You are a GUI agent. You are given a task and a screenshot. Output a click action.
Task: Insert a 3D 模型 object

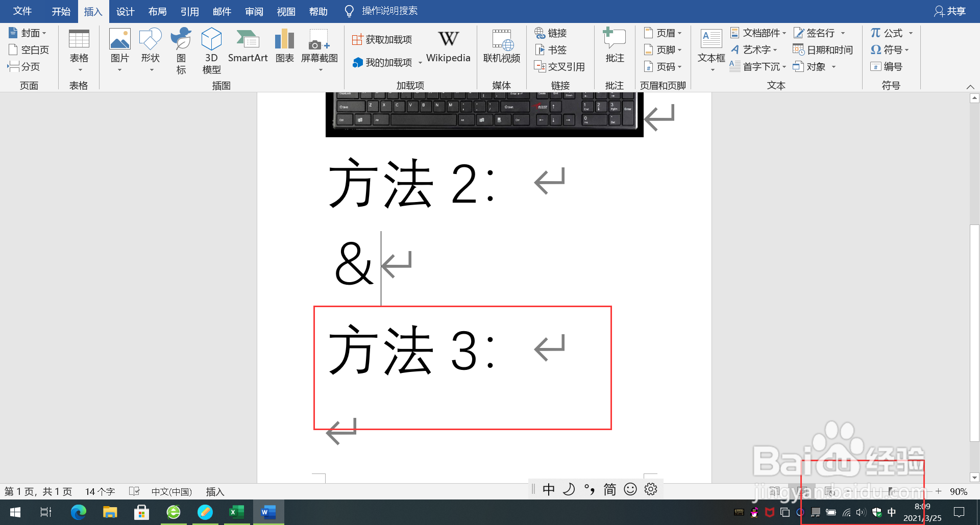click(211, 48)
